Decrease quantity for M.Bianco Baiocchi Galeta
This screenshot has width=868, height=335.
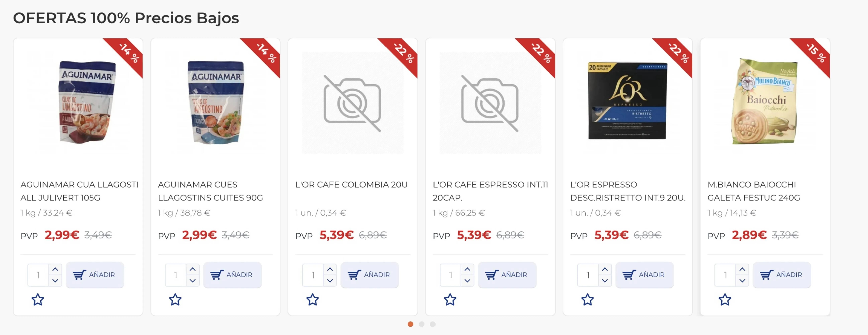click(x=742, y=281)
